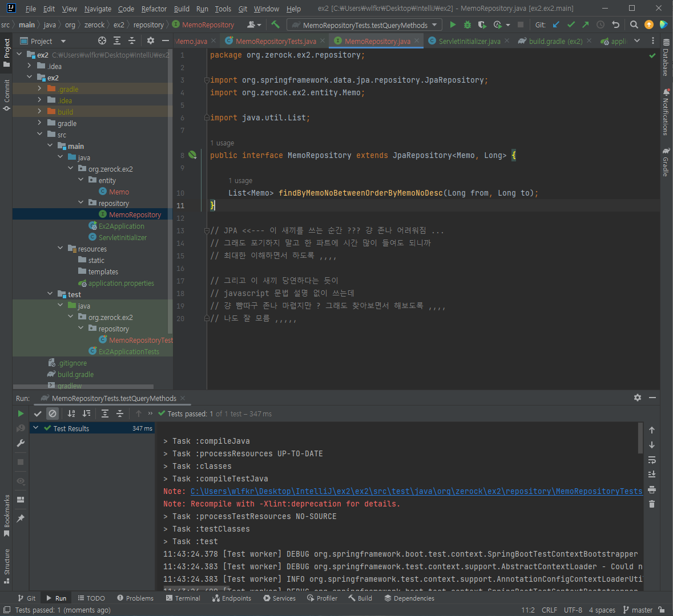Image resolution: width=673 pixels, height=616 pixels.
Task: Open the Problems tool window tab
Action: (135, 598)
